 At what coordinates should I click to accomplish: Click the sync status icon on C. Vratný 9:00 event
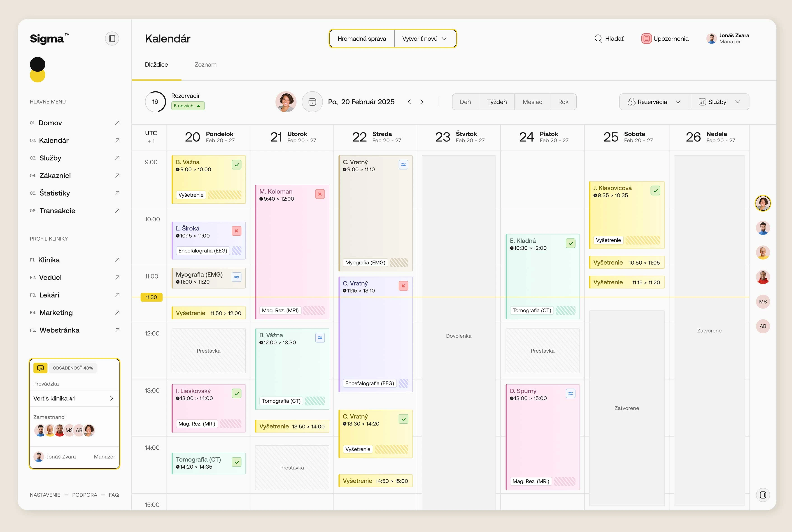[x=403, y=164]
